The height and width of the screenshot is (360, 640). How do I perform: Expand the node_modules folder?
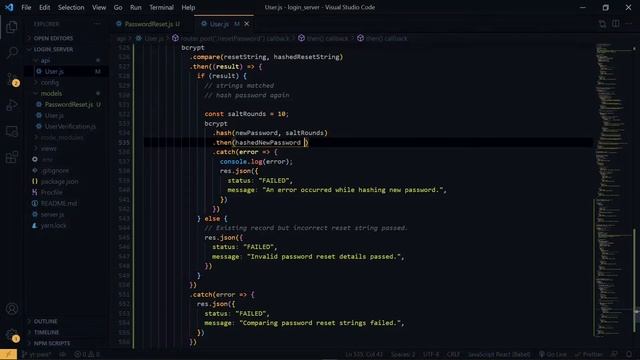tap(62, 138)
